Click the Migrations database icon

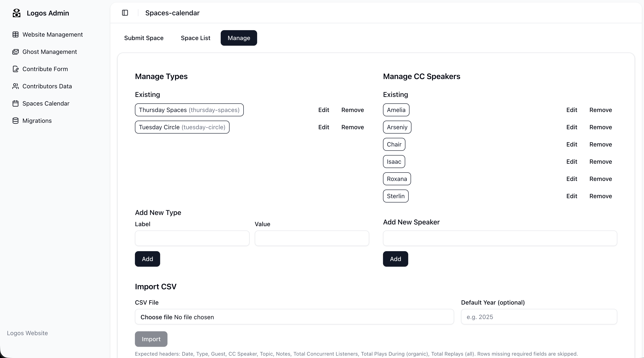[x=16, y=121]
